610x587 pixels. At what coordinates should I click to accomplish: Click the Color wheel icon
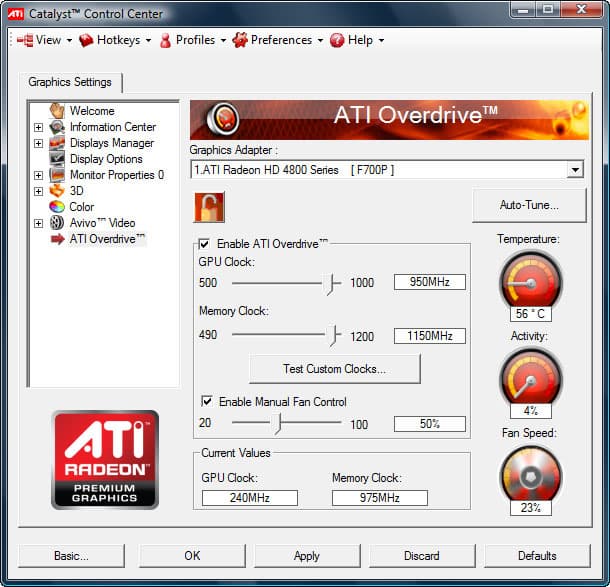(57, 207)
